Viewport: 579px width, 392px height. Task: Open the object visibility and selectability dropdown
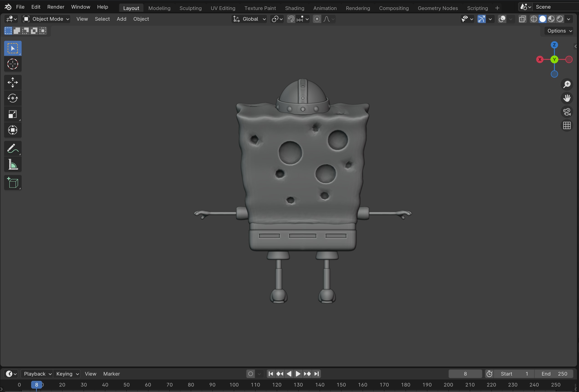(467, 19)
